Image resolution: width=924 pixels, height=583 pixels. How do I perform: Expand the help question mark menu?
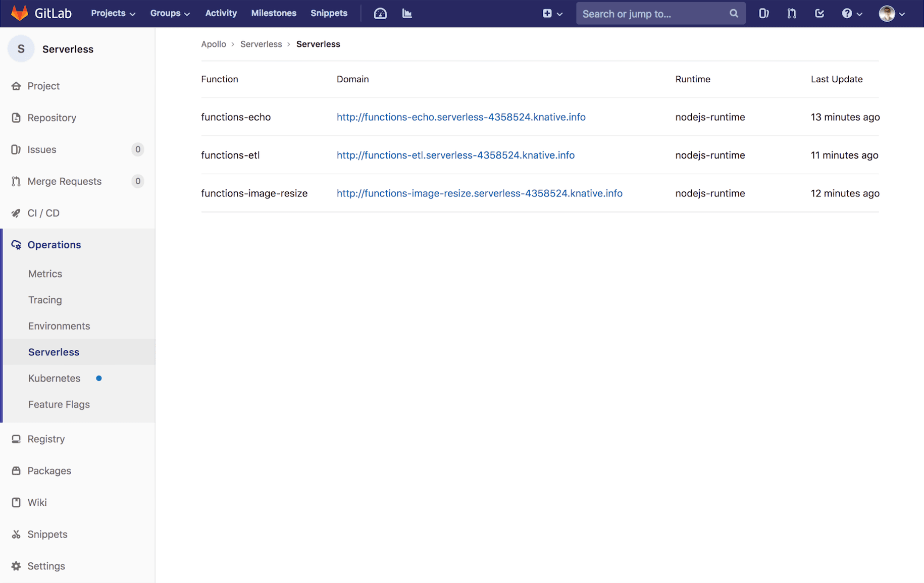pos(852,13)
